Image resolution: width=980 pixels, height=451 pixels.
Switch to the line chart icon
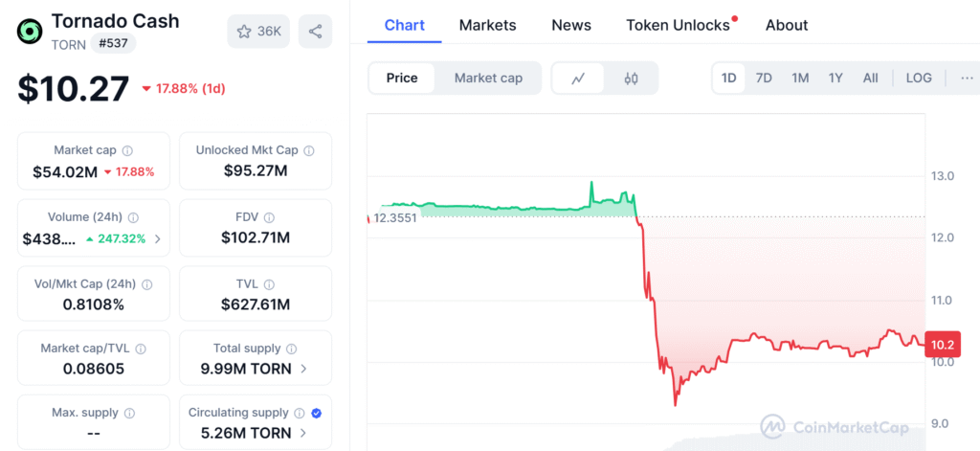(578, 79)
